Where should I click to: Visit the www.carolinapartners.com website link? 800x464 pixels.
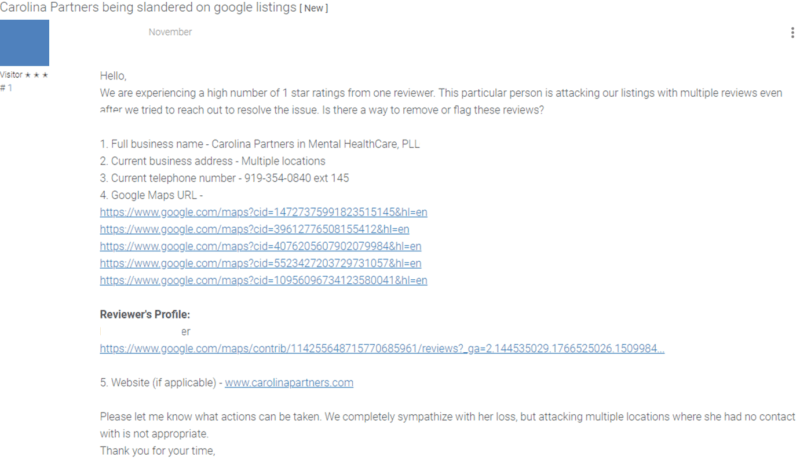pos(289,382)
